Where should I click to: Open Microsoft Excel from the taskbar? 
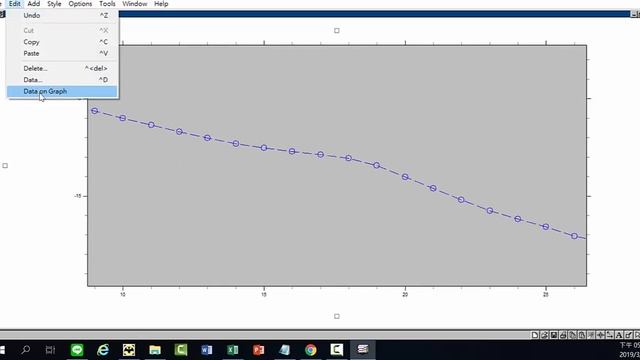click(233, 350)
